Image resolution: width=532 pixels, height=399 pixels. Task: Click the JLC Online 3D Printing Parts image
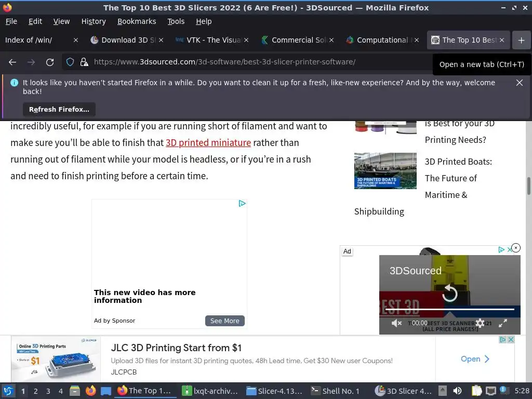pos(56,359)
